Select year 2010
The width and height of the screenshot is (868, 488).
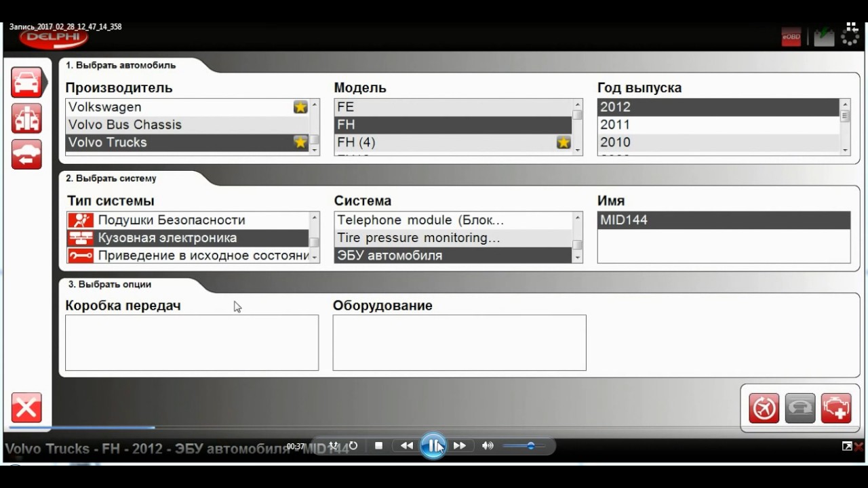(x=719, y=142)
